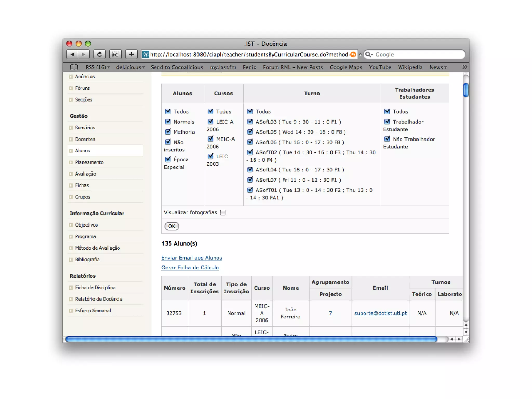
Task: Open the Enviar Email aos Alunos link
Action: [191, 258]
